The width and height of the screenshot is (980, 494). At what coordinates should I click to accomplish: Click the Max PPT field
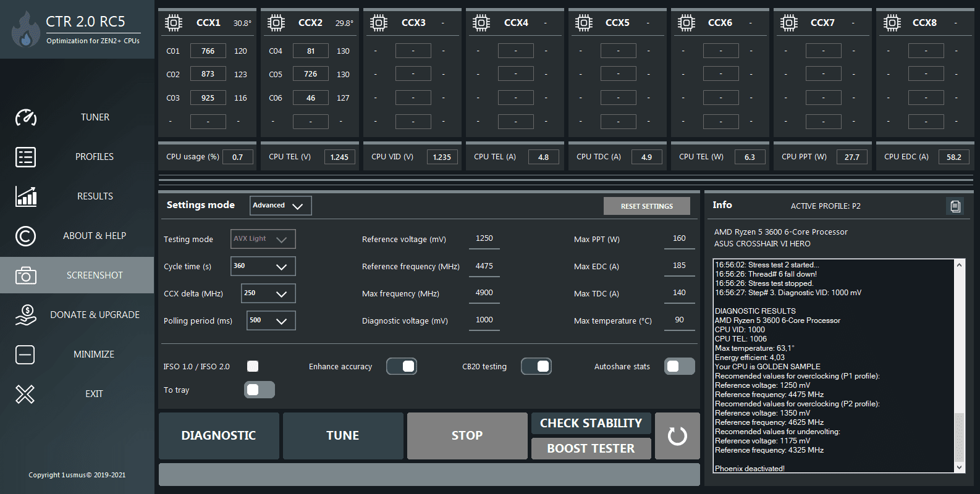pyautogui.click(x=680, y=239)
